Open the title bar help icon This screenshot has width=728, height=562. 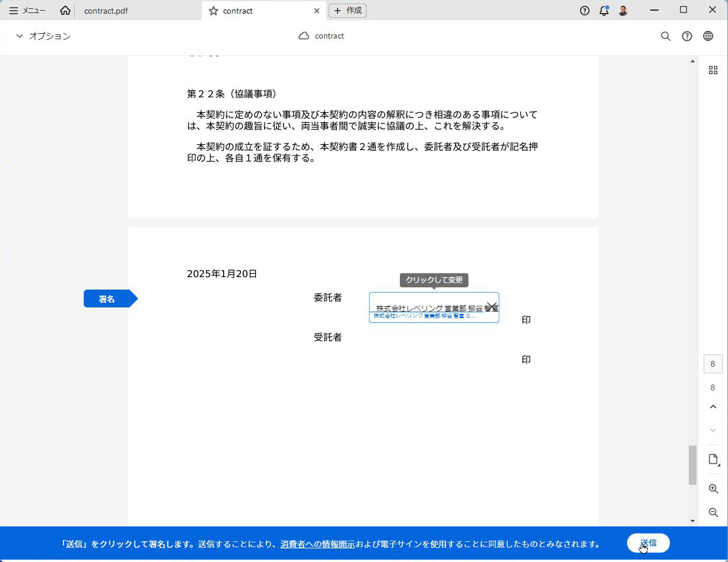point(584,11)
